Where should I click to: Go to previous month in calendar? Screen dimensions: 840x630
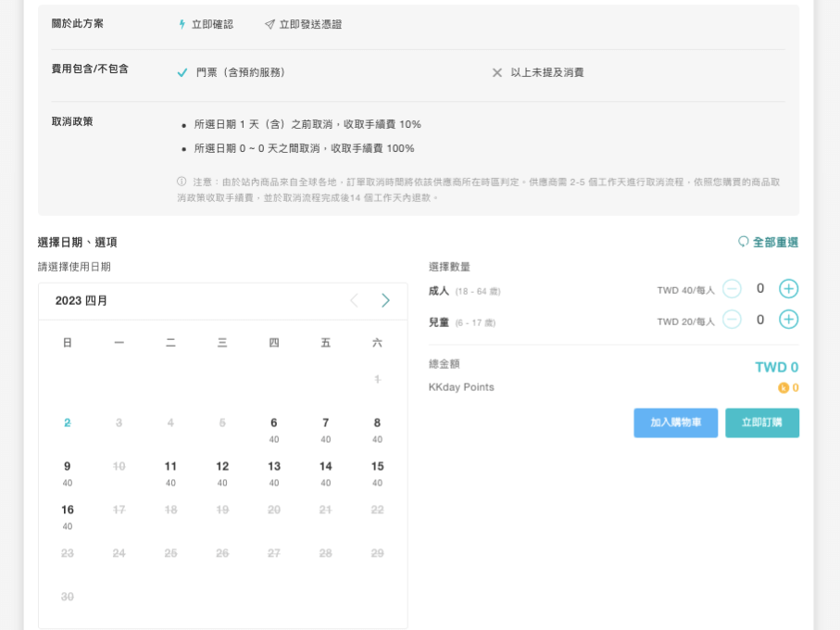[354, 300]
